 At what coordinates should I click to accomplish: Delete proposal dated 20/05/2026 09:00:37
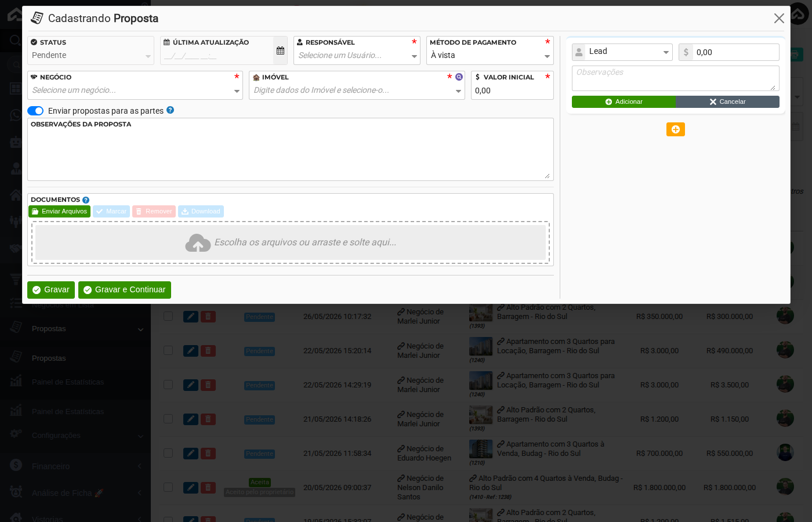click(x=208, y=488)
